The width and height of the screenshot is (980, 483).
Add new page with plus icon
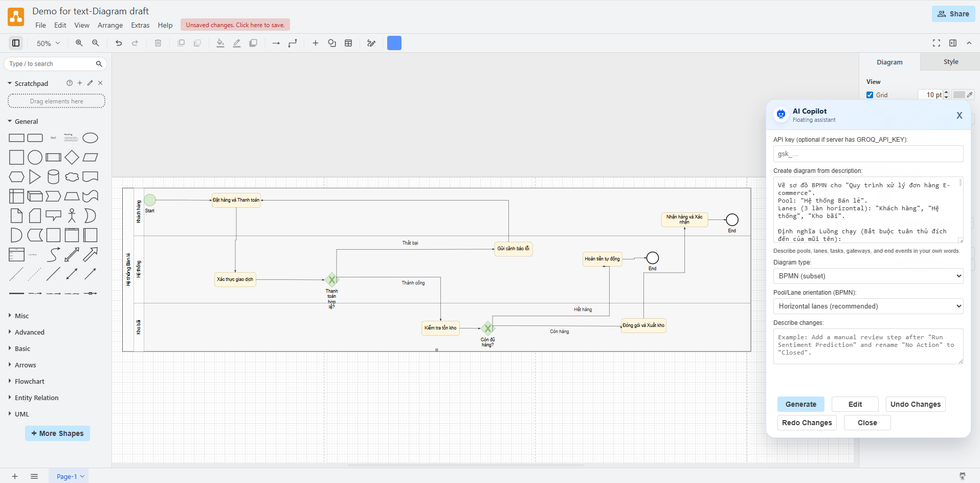coord(15,476)
